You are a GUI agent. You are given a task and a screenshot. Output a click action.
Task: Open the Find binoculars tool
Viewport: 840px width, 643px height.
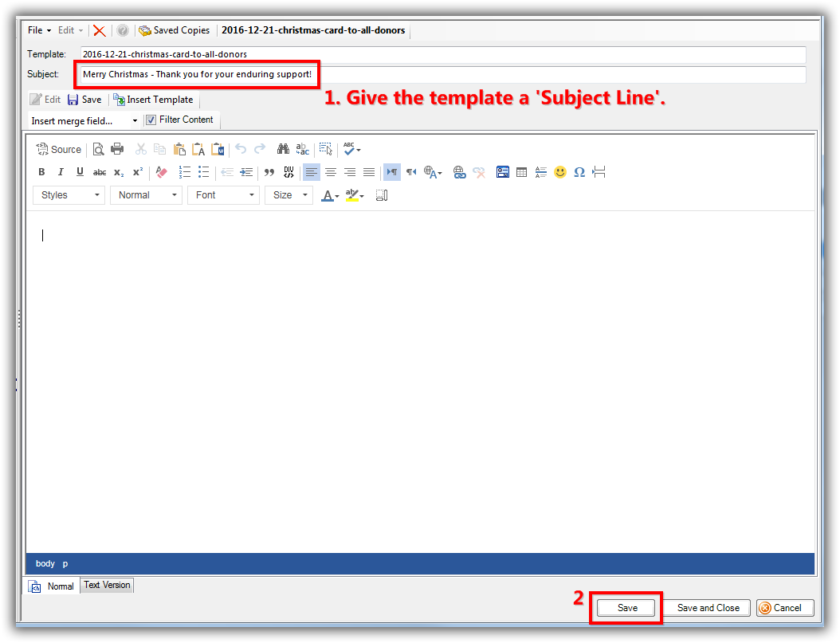tap(283, 149)
